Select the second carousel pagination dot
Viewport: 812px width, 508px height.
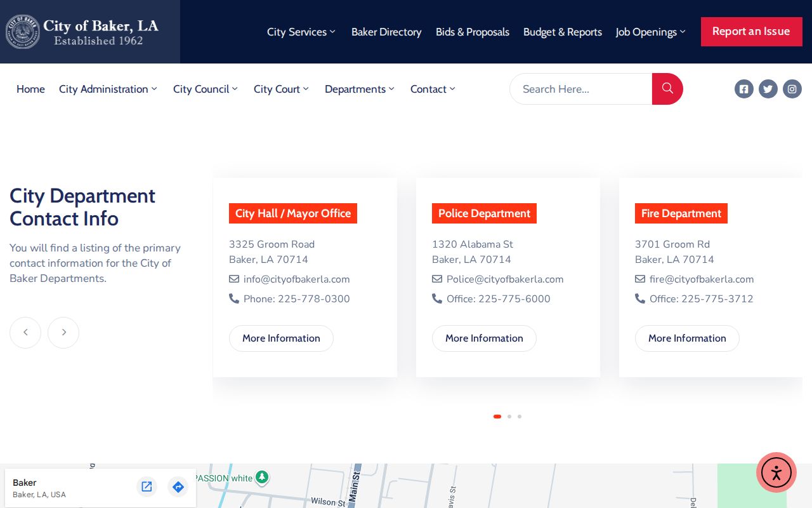(509, 417)
